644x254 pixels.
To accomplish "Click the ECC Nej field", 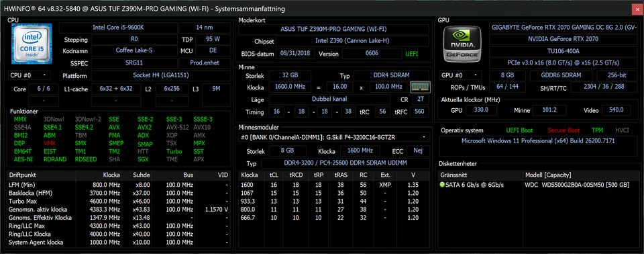I will coord(418,151).
